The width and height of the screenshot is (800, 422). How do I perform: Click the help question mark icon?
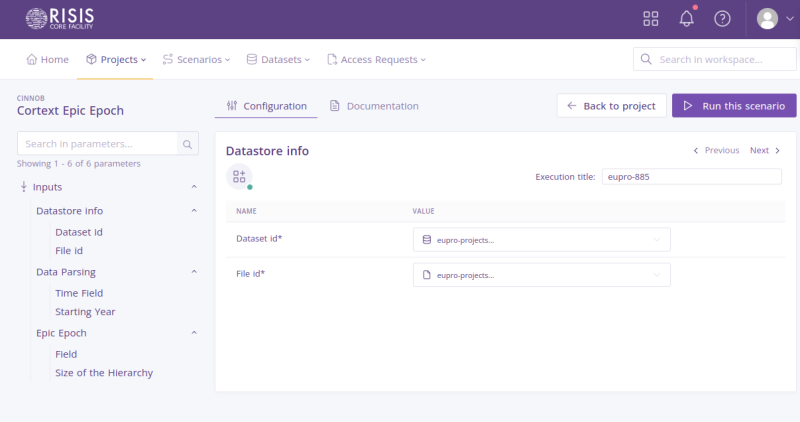(722, 18)
